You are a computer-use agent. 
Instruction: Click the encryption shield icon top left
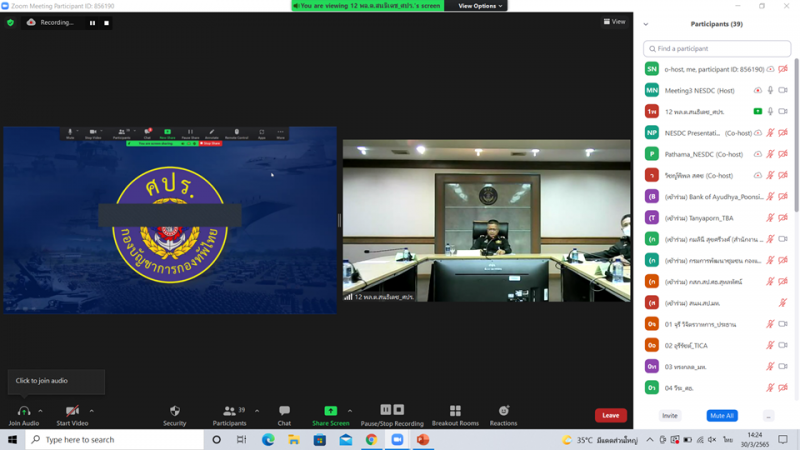(10, 22)
